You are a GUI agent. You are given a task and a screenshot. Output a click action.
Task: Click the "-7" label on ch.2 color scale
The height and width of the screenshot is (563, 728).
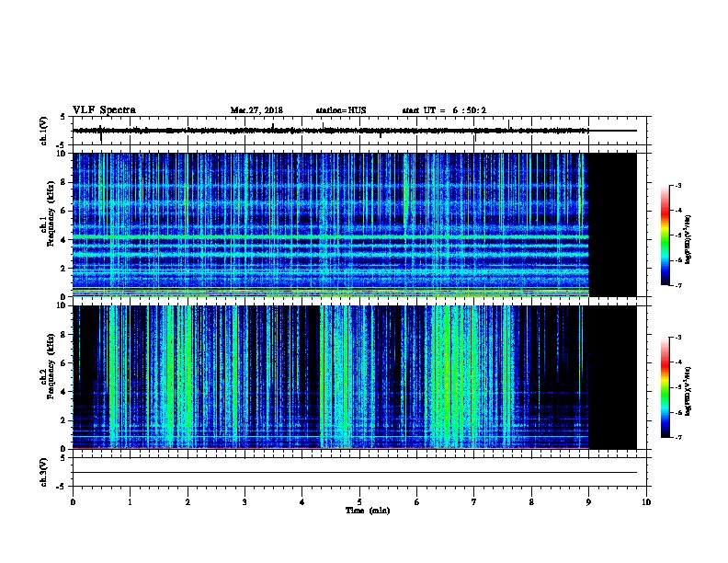click(677, 438)
